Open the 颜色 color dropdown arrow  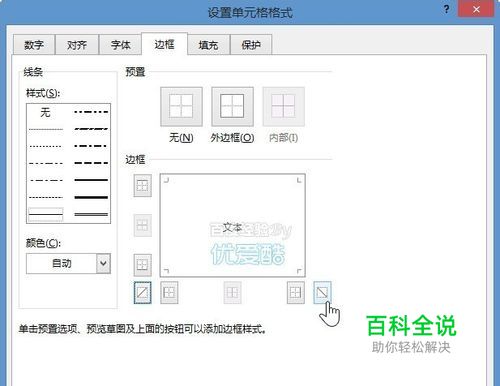tap(103, 263)
